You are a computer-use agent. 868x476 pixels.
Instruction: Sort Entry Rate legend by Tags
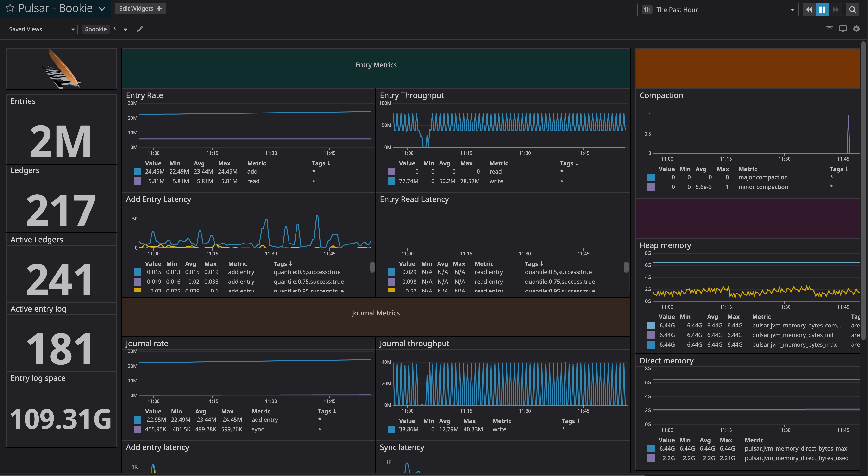click(x=321, y=163)
